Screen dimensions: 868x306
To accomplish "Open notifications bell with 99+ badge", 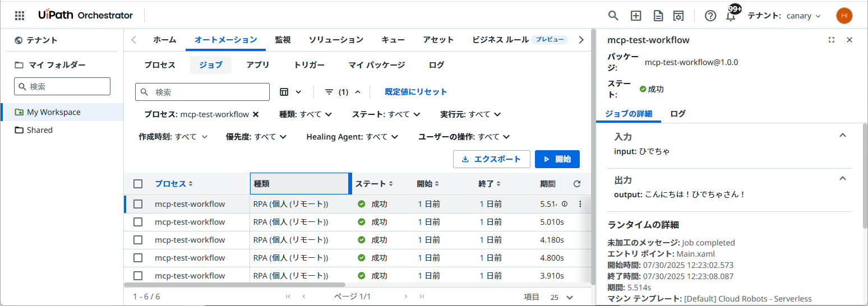I will point(731,15).
